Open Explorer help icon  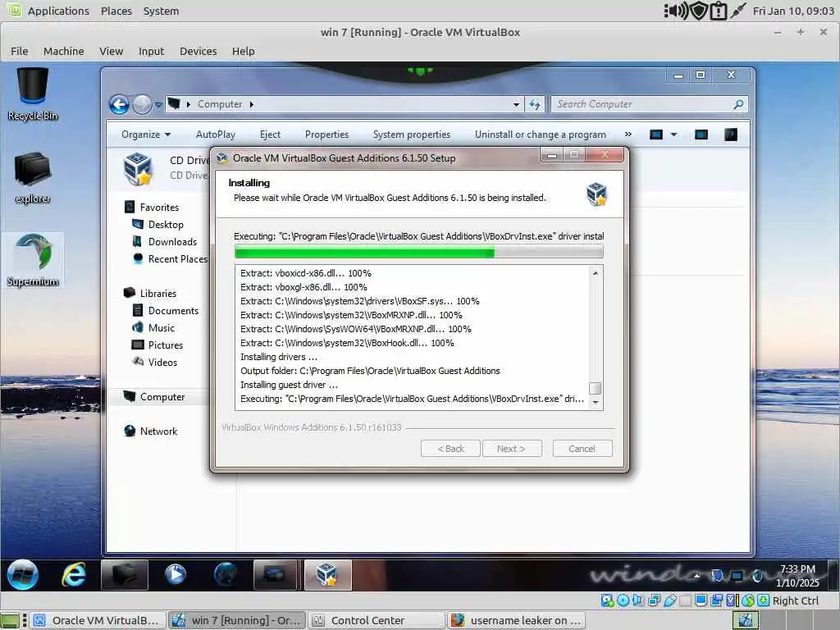731,135
